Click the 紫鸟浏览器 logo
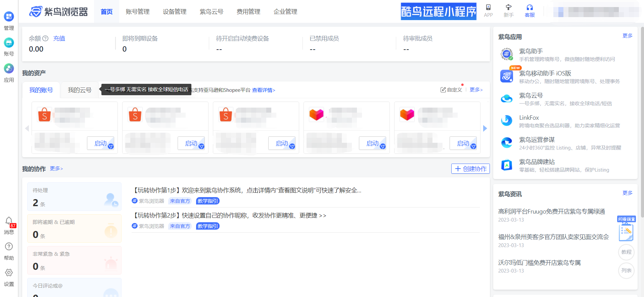The height and width of the screenshot is (297, 644). coord(58,12)
